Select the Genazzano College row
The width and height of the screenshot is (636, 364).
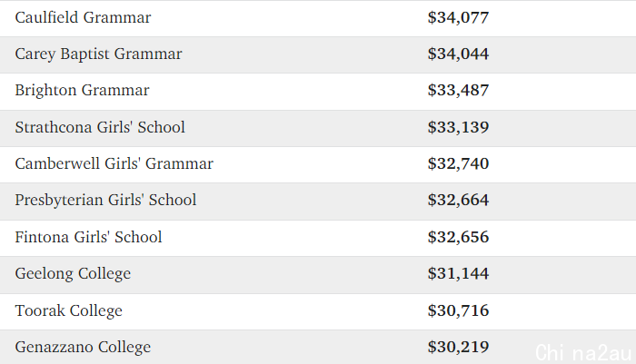[318, 347]
